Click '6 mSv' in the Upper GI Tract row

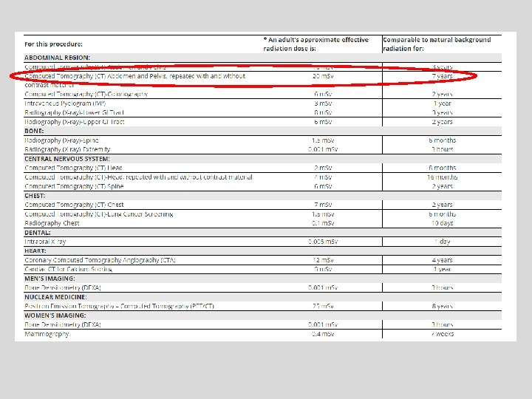(x=323, y=122)
